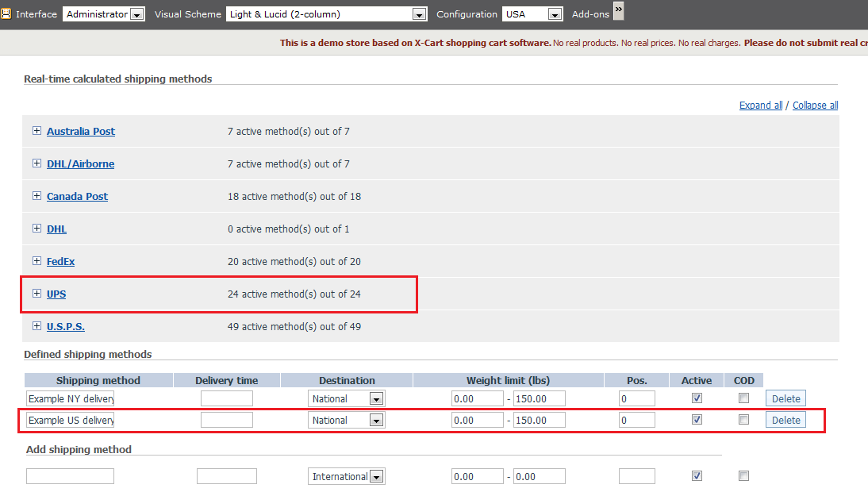
Task: Click new method Pos. field
Action: click(636, 477)
